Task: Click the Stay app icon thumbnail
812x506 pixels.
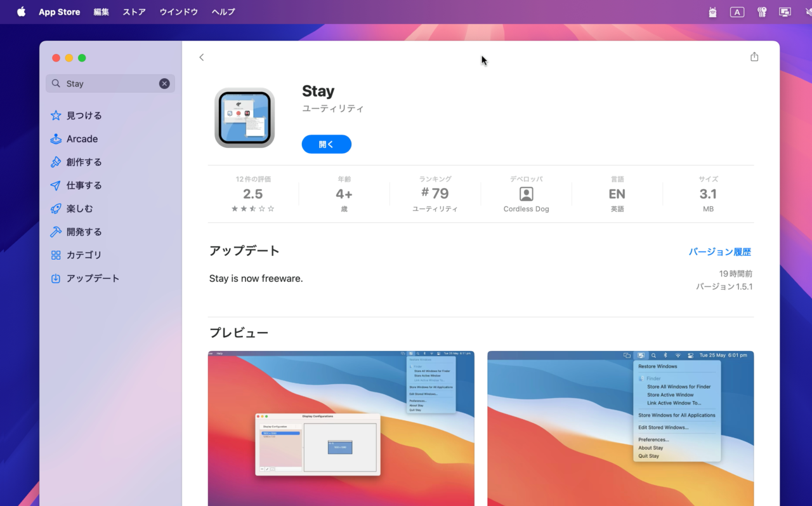Action: 244,117
